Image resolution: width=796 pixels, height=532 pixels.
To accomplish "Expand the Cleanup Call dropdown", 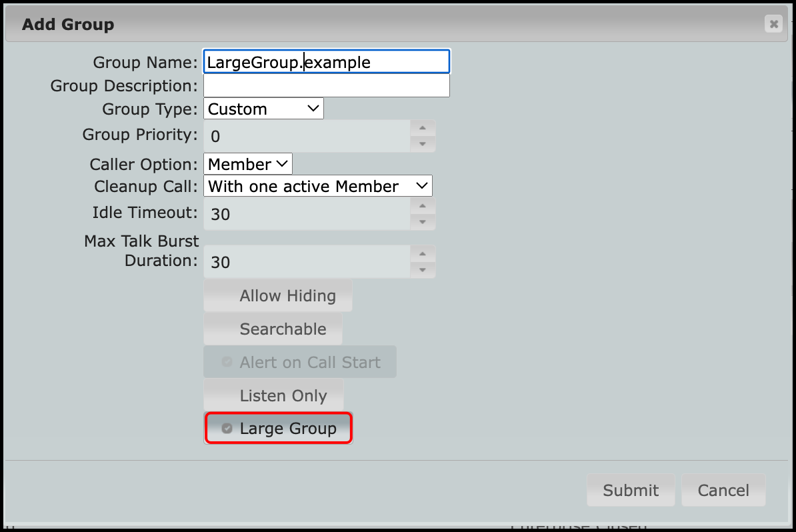I will [x=317, y=187].
